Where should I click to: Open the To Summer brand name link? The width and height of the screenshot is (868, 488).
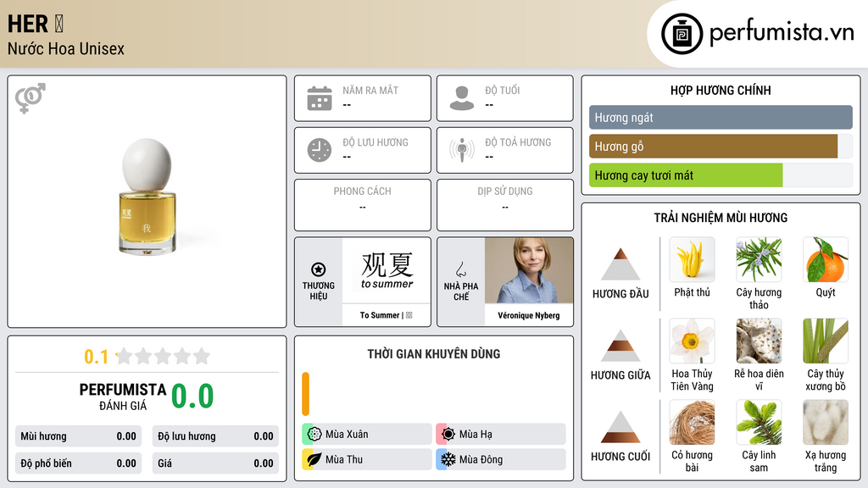[x=386, y=315]
